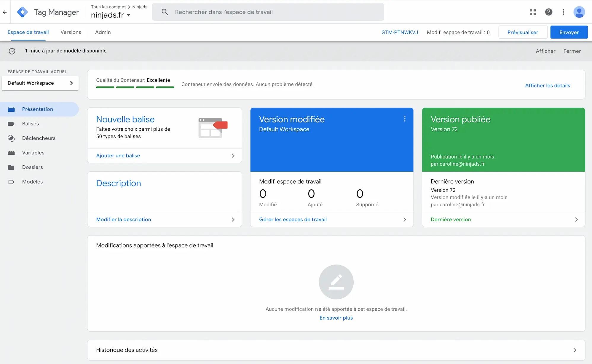This screenshot has height=364, width=592.
Task: Switch to the Versions tab
Action: click(71, 32)
